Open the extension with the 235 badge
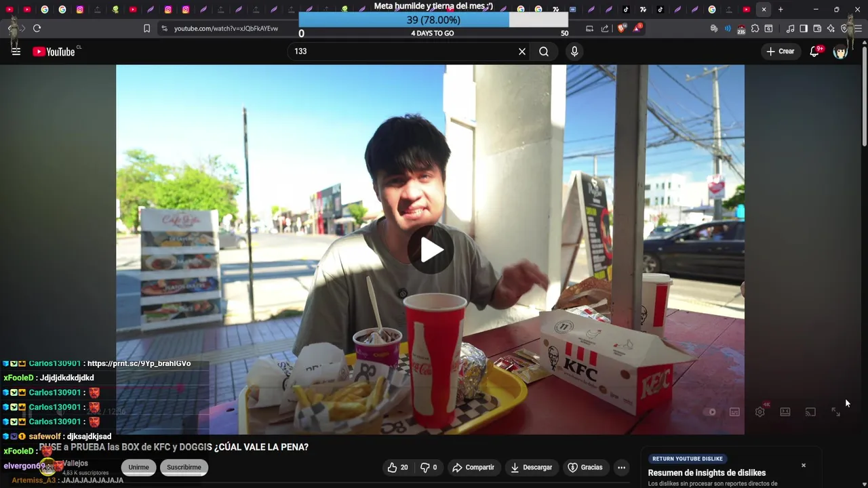Viewport: 868px width, 488px height. coord(741,28)
